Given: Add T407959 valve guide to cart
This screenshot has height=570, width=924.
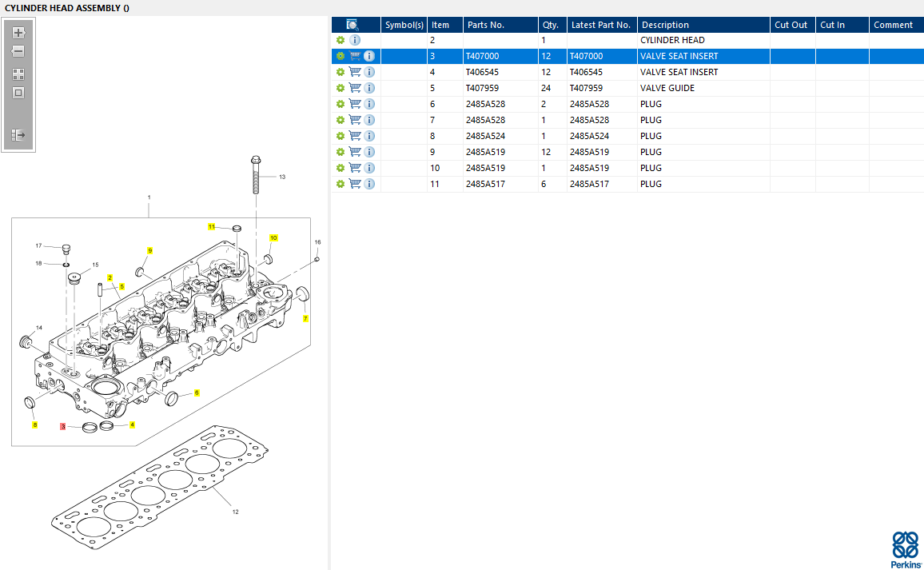Looking at the screenshot, I should coord(355,88).
